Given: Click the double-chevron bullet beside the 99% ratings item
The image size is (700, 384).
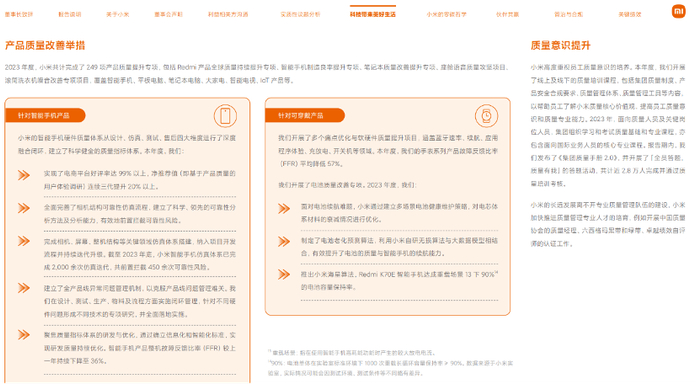Looking at the screenshot, I should click(24, 175).
